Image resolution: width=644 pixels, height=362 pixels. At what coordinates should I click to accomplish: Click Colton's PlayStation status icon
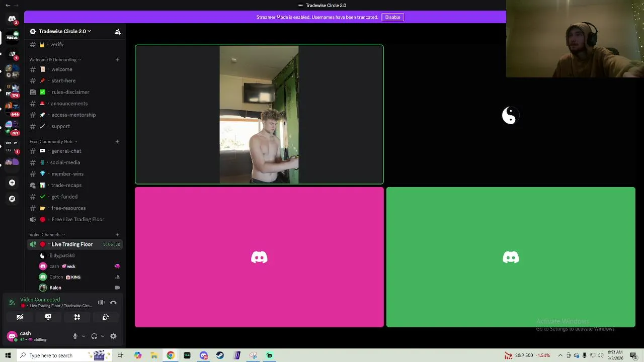coord(117,277)
